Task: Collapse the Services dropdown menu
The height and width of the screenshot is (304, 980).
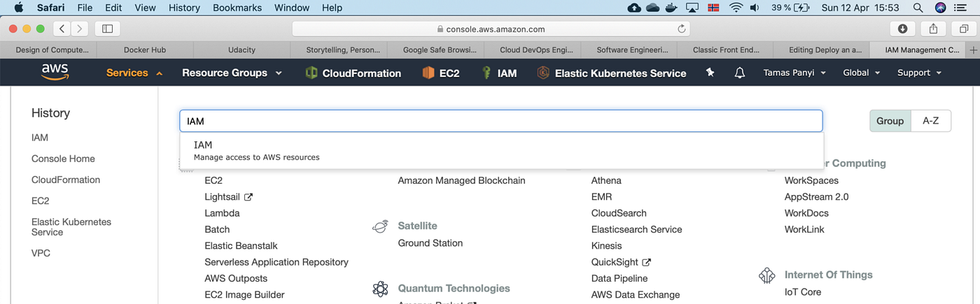Action: 134,73
